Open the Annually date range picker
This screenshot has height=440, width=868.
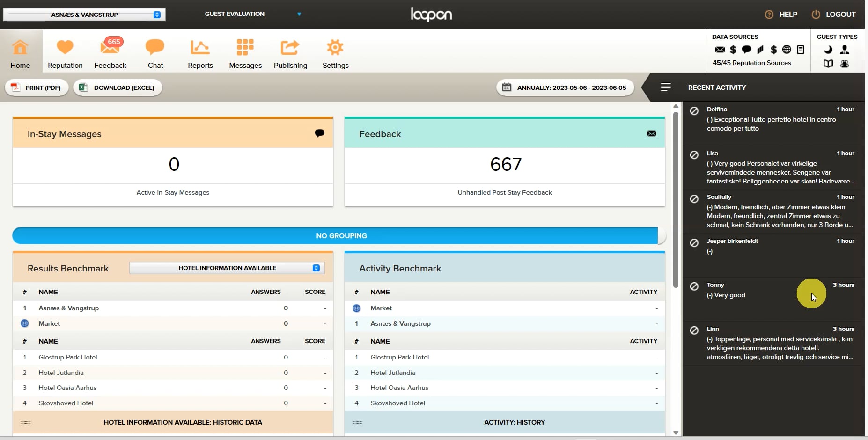(565, 88)
